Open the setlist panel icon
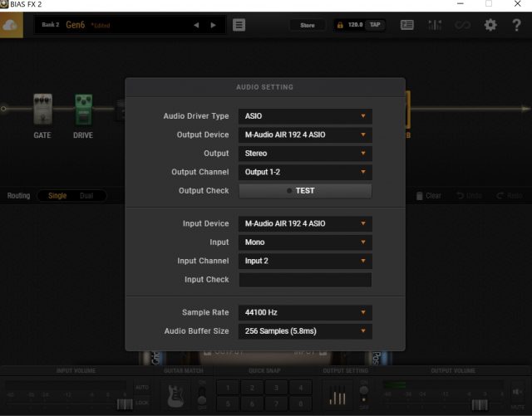The image size is (532, 416). coord(406,25)
